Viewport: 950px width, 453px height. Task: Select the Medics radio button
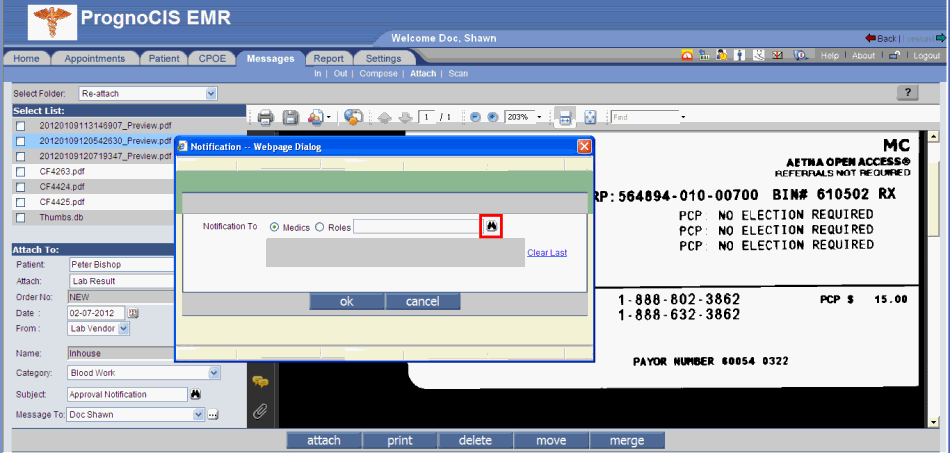click(x=274, y=227)
